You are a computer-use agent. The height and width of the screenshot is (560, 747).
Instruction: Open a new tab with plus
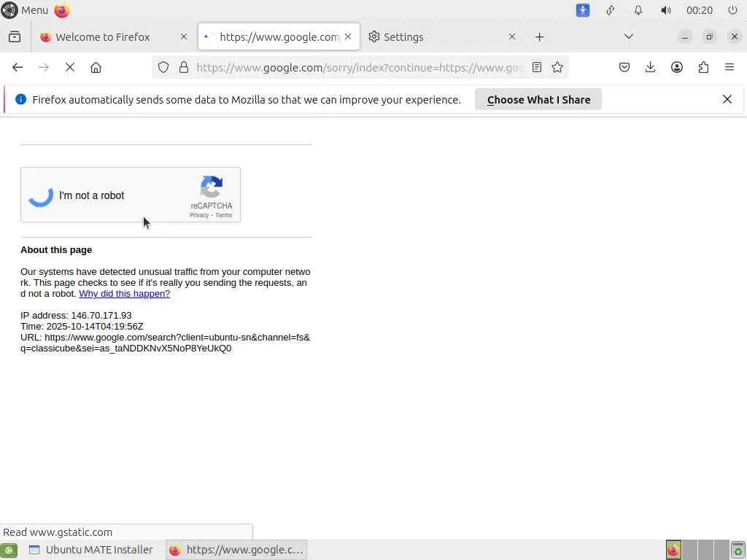[x=539, y=37]
